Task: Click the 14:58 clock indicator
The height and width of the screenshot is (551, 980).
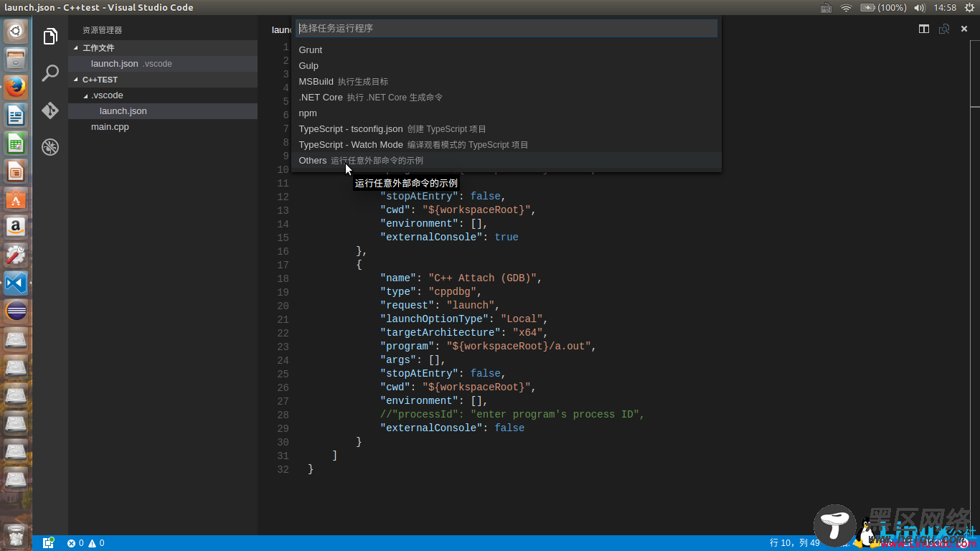Action: (x=945, y=8)
